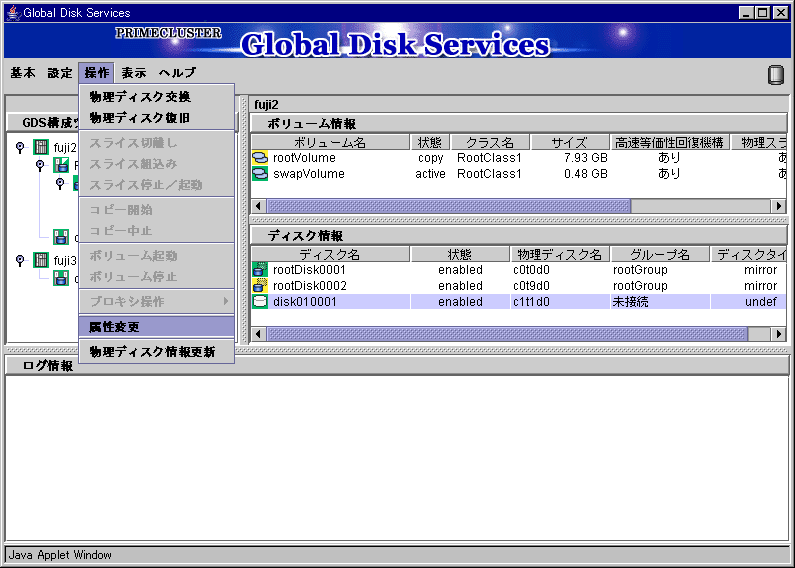Click disk table scroll left arrow

point(259,334)
